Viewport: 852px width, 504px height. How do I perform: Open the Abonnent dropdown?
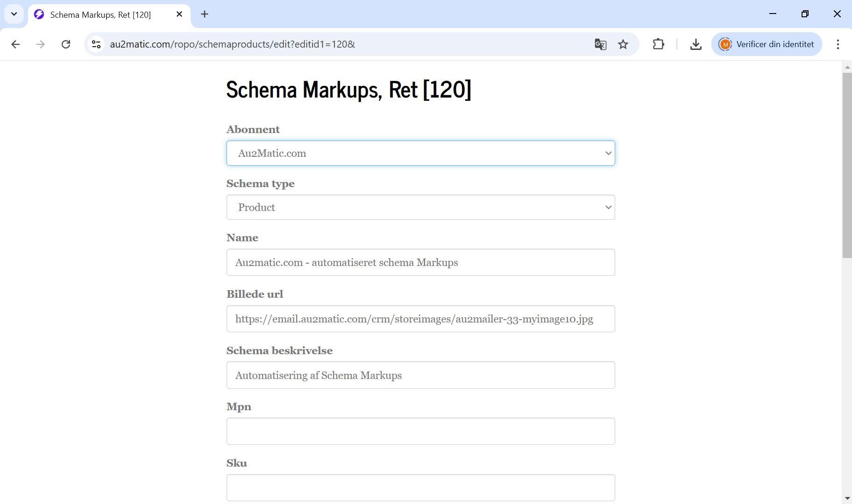tap(420, 153)
